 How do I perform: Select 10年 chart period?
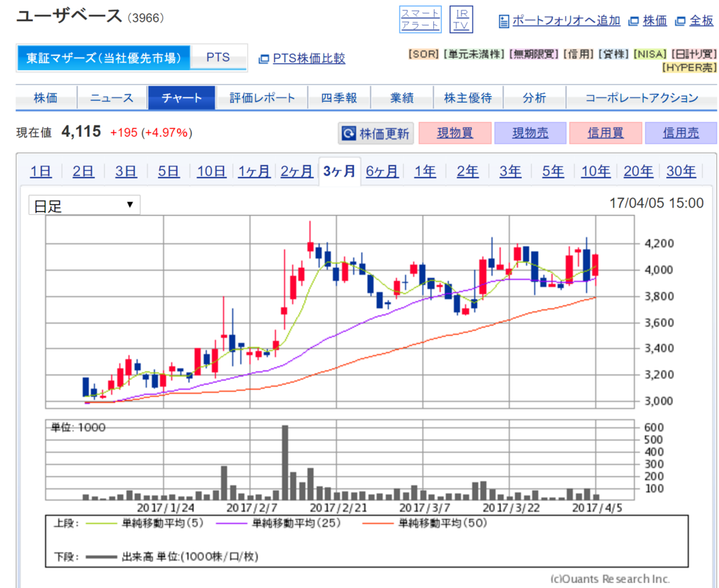click(595, 171)
